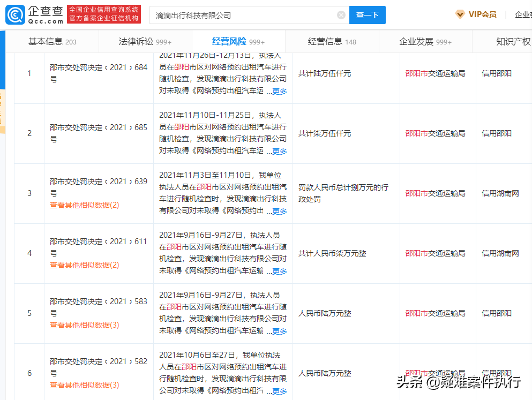Viewport: 532px width, 400px height.
Task: Open 查看其他相似数据(3) under decision 582
Action: point(85,385)
